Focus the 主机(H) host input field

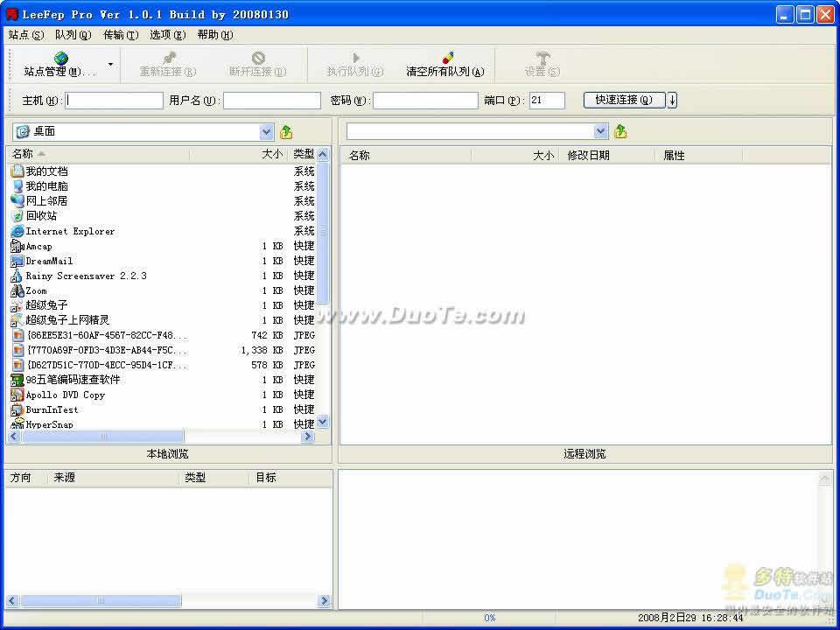coord(114,100)
